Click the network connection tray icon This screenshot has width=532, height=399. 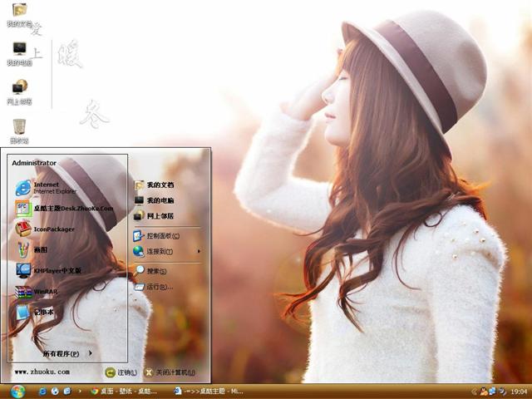pos(492,392)
